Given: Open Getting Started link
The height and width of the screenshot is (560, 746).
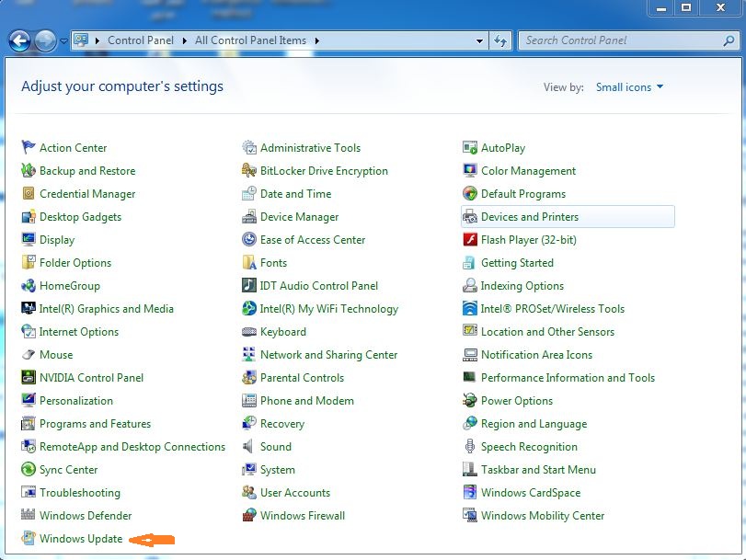Looking at the screenshot, I should point(517,263).
